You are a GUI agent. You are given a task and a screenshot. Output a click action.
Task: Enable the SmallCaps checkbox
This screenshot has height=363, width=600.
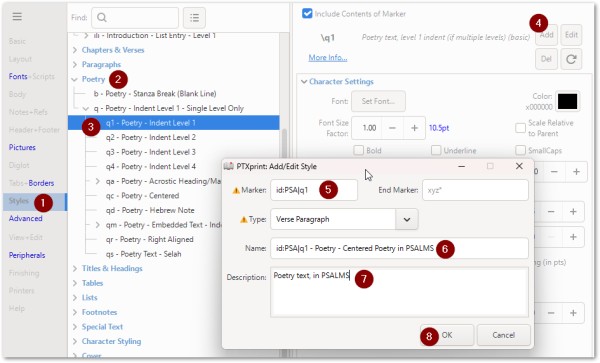pyautogui.click(x=520, y=150)
